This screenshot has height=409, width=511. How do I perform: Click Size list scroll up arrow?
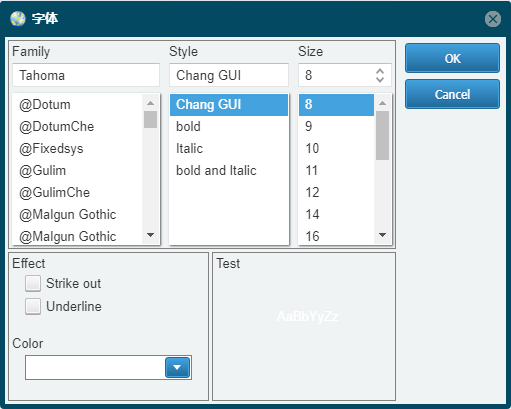[383, 103]
